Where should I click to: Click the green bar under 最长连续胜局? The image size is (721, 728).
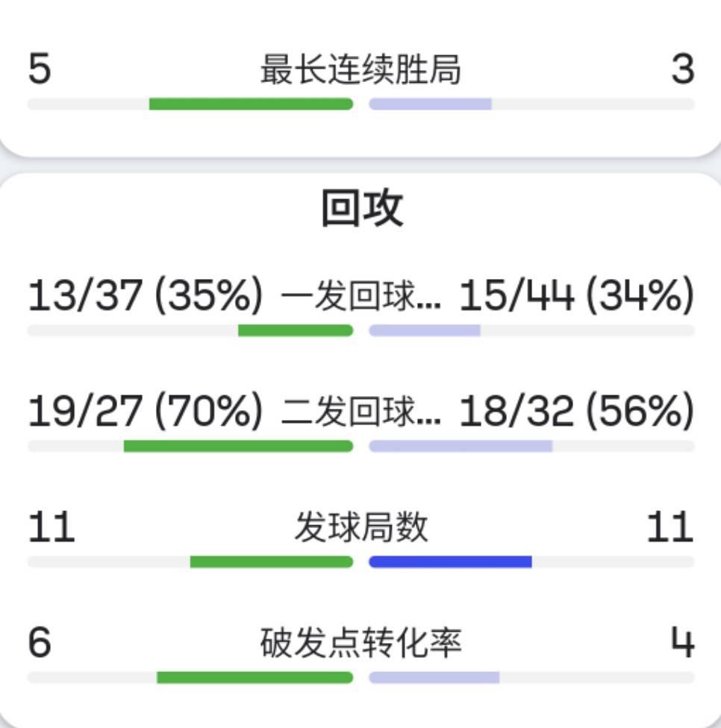[x=251, y=104]
